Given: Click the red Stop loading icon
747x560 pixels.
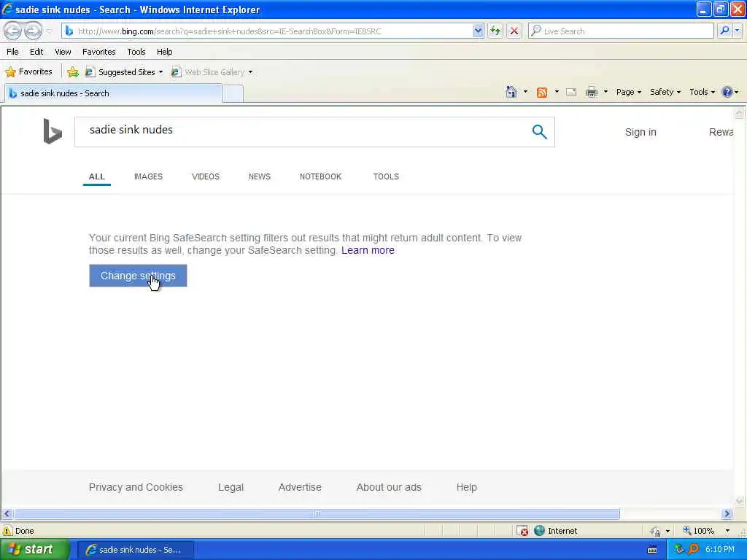Looking at the screenshot, I should pyautogui.click(x=514, y=31).
